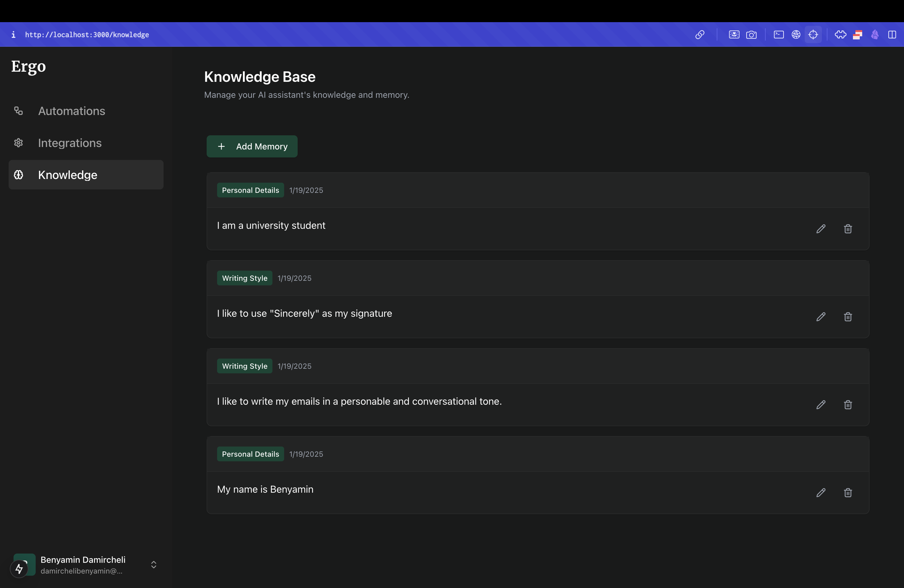Copy page link with chain icon
Screen dimensions: 904x588
click(700, 34)
